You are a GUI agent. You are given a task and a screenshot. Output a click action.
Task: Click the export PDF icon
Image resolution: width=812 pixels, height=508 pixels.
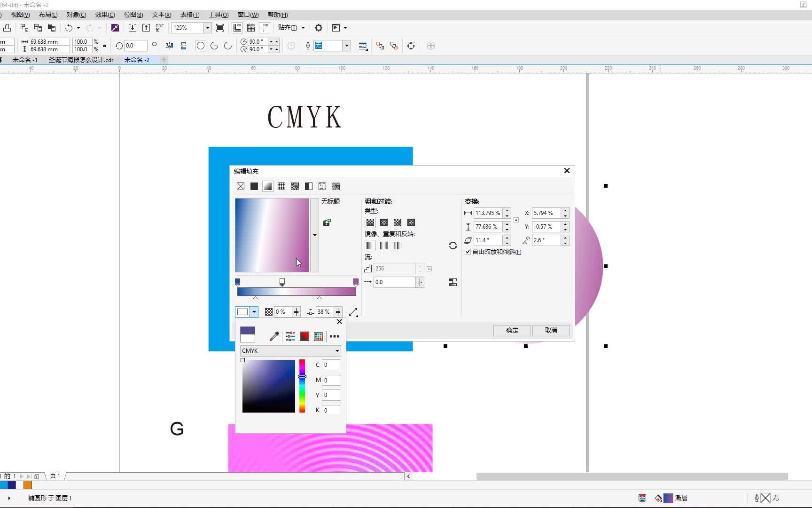tap(160, 28)
